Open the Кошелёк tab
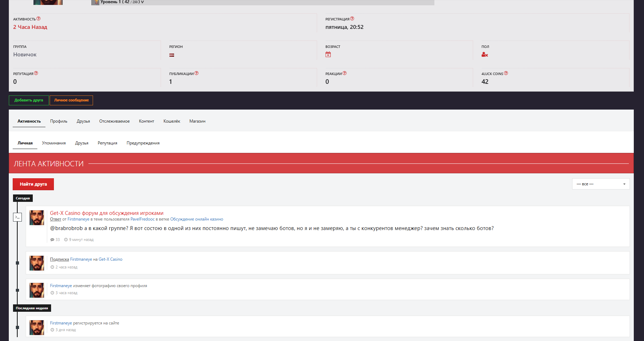644x341 pixels. coord(172,121)
